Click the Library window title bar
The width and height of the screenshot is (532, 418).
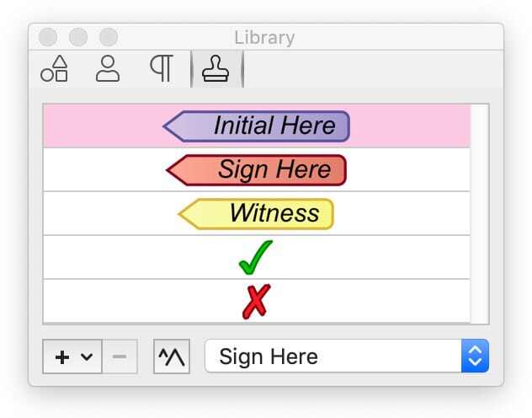(337, 37)
